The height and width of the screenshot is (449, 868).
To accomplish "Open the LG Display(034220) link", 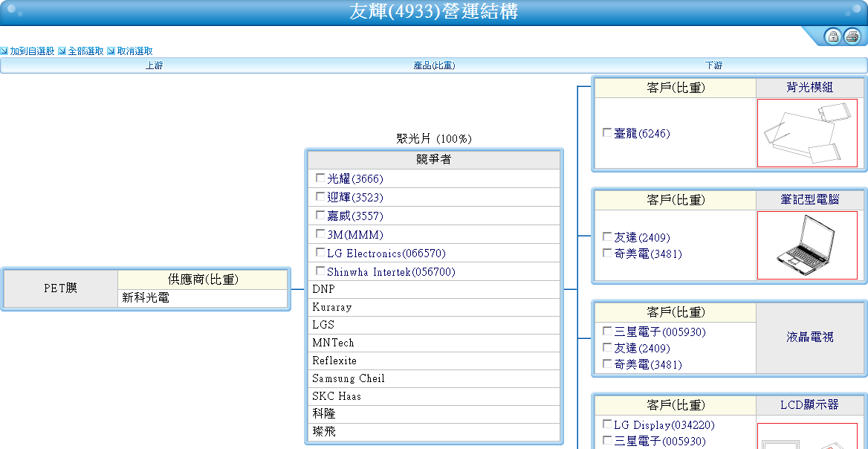I will pos(664,425).
